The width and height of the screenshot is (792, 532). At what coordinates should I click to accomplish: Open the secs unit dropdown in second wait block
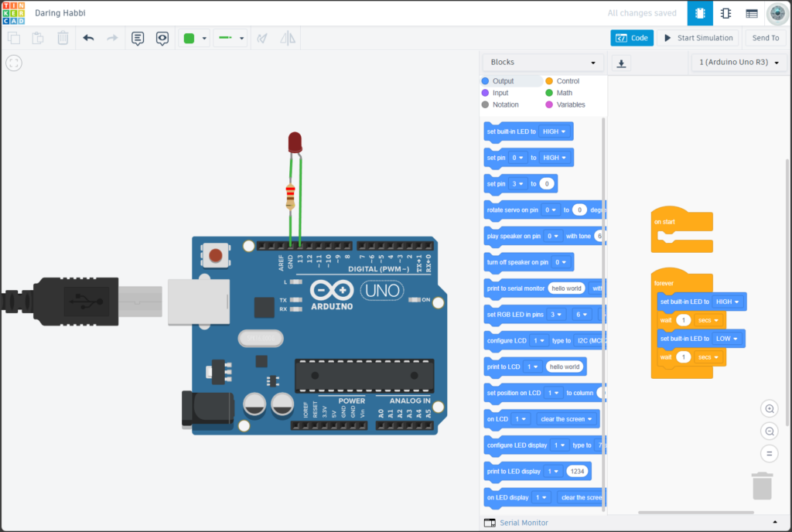(x=708, y=357)
